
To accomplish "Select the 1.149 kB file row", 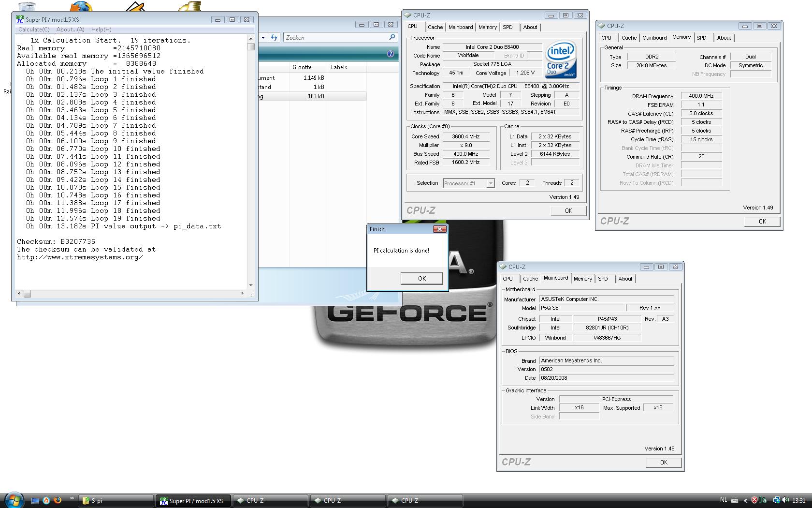I will pyautogui.click(x=312, y=78).
